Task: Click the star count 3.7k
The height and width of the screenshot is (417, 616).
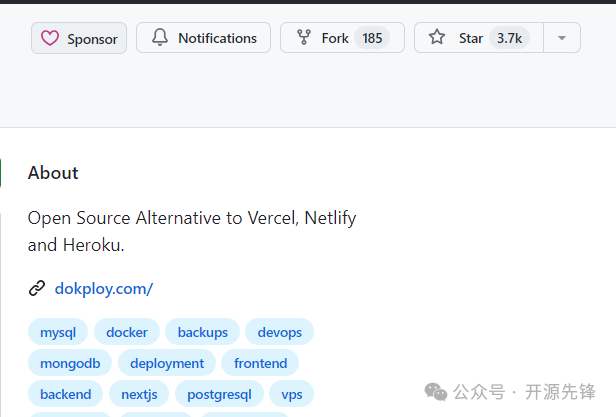Action: [509, 38]
